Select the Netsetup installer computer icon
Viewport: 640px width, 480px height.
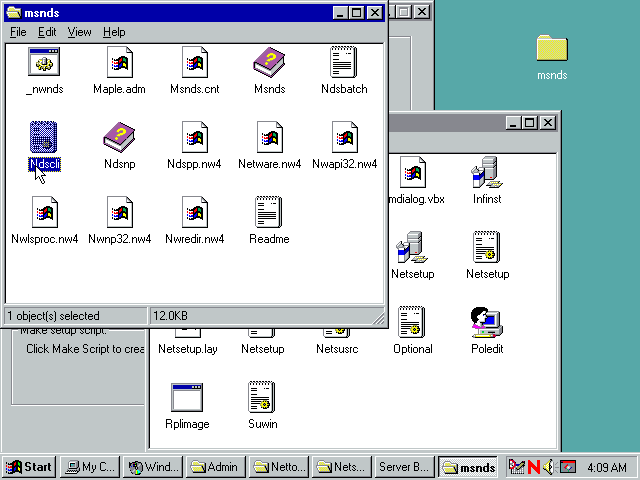412,247
